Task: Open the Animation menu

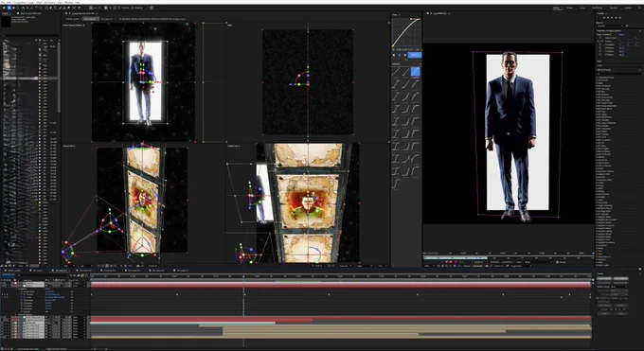Action: [x=49, y=2]
